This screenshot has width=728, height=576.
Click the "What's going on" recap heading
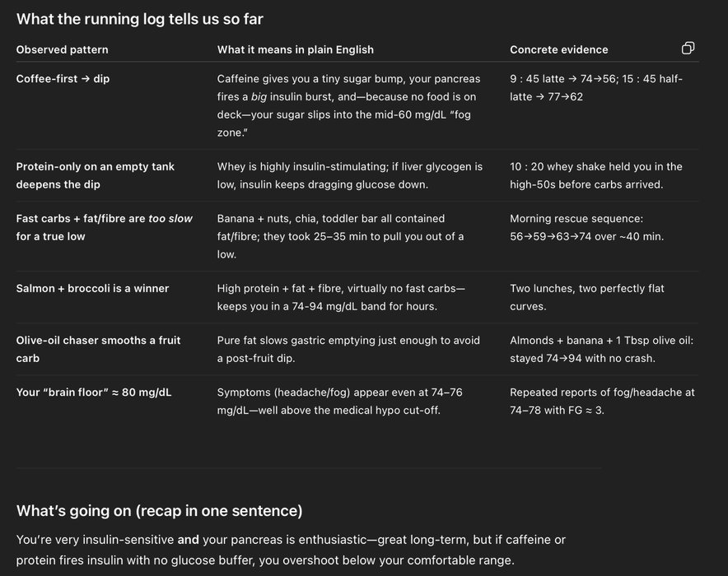coord(160,511)
